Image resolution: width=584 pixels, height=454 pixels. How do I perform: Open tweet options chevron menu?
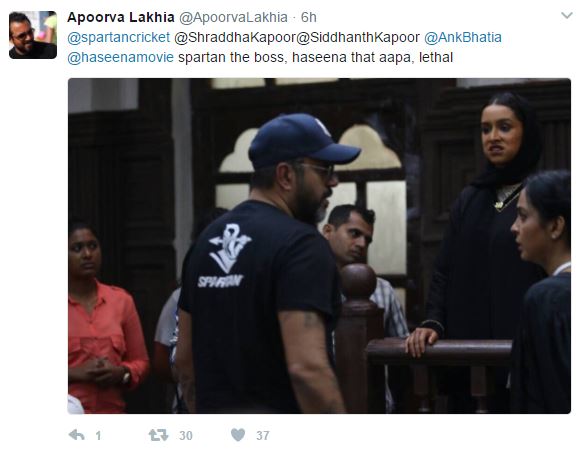coord(566,16)
